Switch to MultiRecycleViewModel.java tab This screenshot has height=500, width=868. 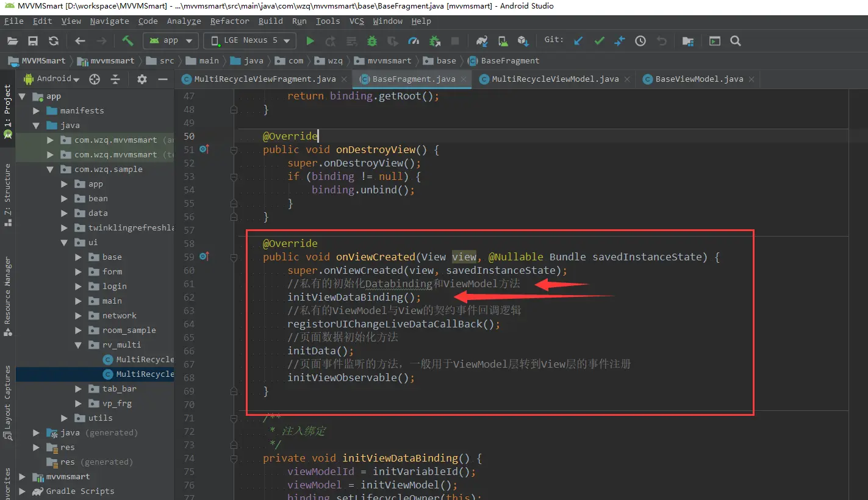[x=555, y=79]
